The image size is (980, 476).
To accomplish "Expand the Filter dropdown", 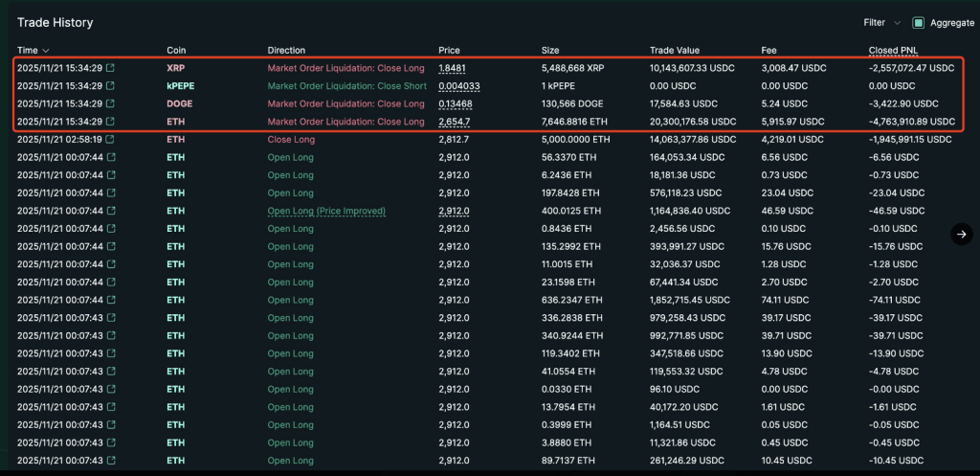I will coord(881,22).
